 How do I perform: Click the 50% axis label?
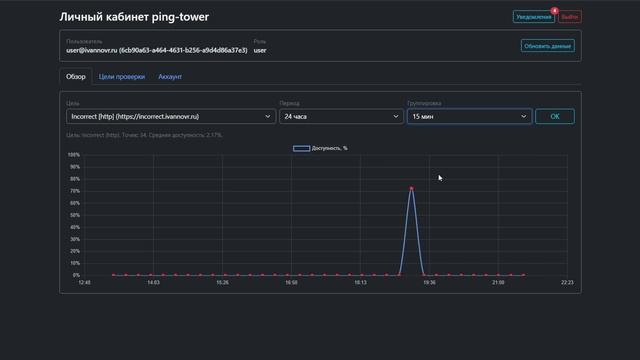coord(75,215)
